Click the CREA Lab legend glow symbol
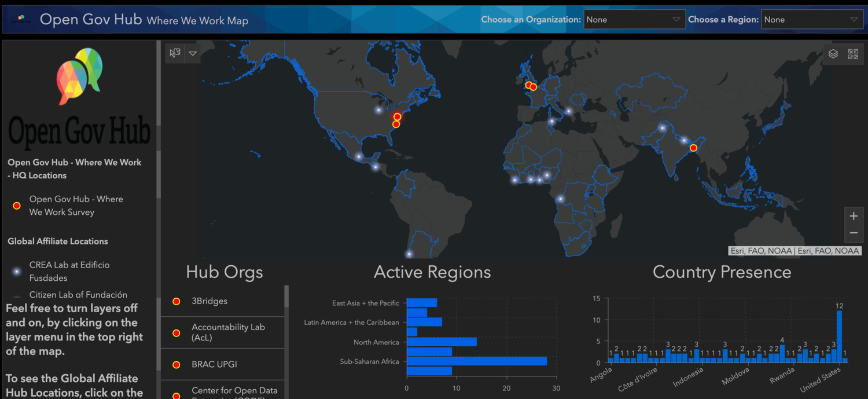Screen dimensions: 868x399 (17, 272)
